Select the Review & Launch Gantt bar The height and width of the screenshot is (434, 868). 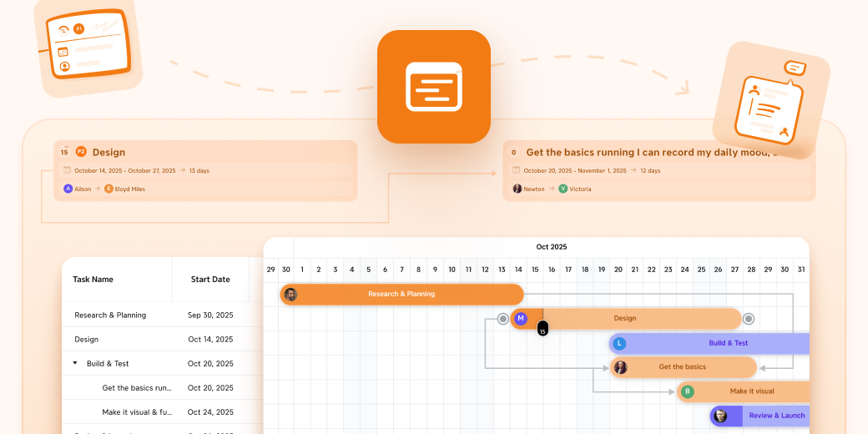click(759, 416)
